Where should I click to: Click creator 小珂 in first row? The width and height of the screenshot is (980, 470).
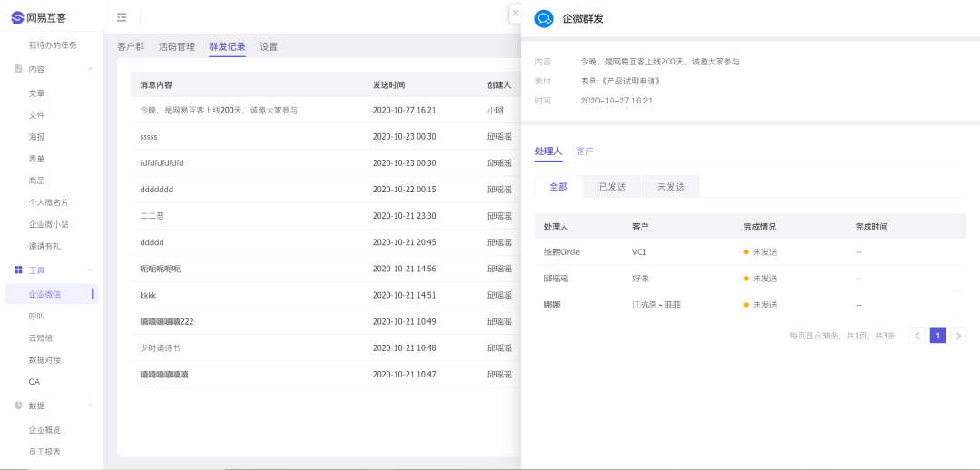[495, 110]
